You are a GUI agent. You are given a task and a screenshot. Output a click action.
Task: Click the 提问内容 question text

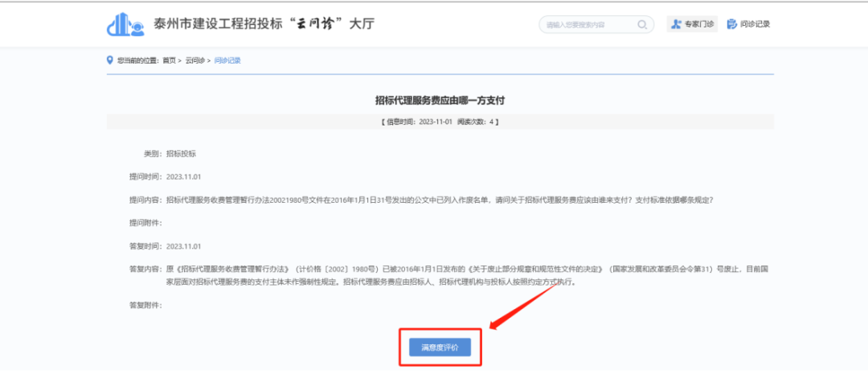click(x=439, y=200)
